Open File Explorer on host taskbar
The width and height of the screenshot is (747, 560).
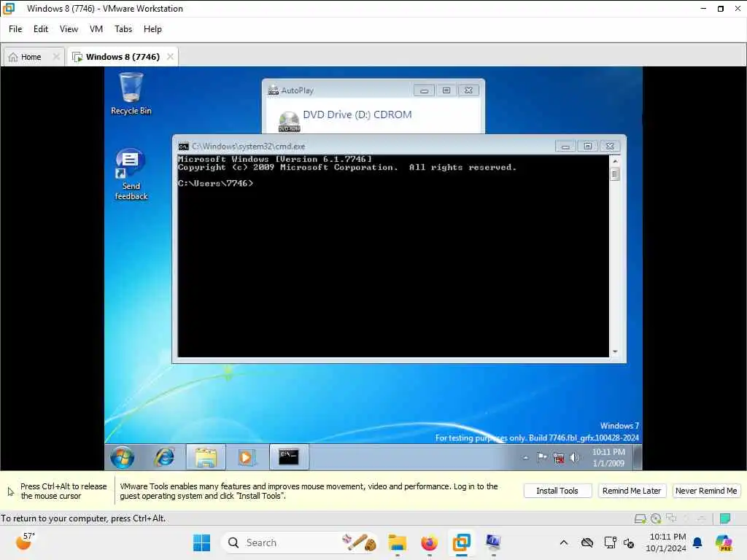pyautogui.click(x=398, y=542)
